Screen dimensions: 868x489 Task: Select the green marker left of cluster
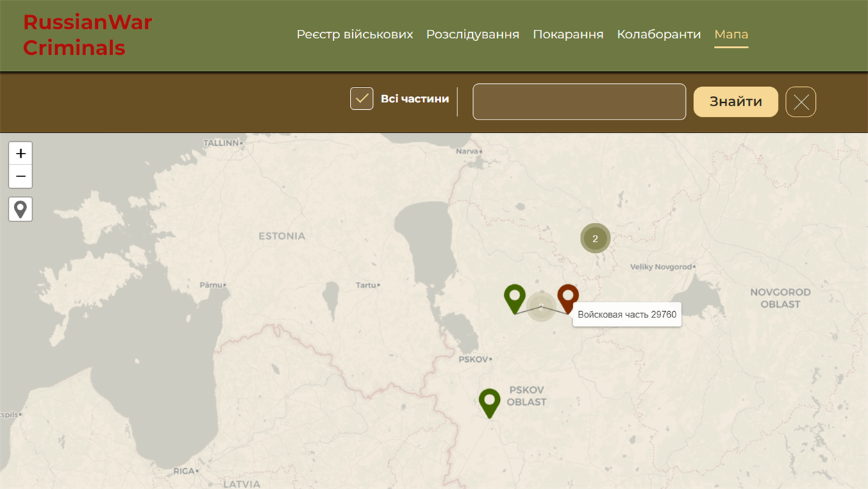coord(515,299)
